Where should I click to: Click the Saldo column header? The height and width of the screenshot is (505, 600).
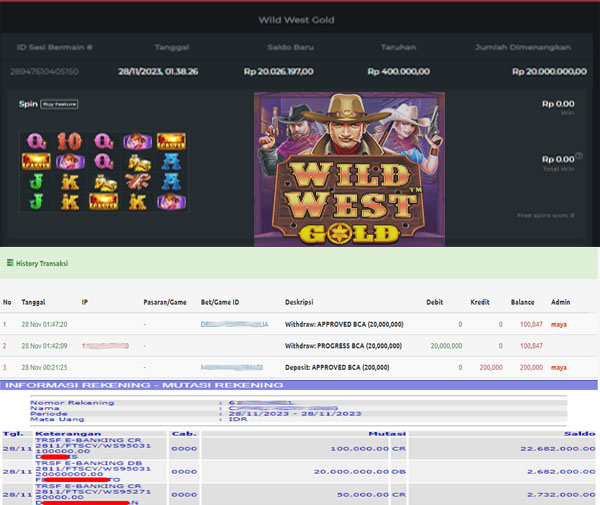580,433
